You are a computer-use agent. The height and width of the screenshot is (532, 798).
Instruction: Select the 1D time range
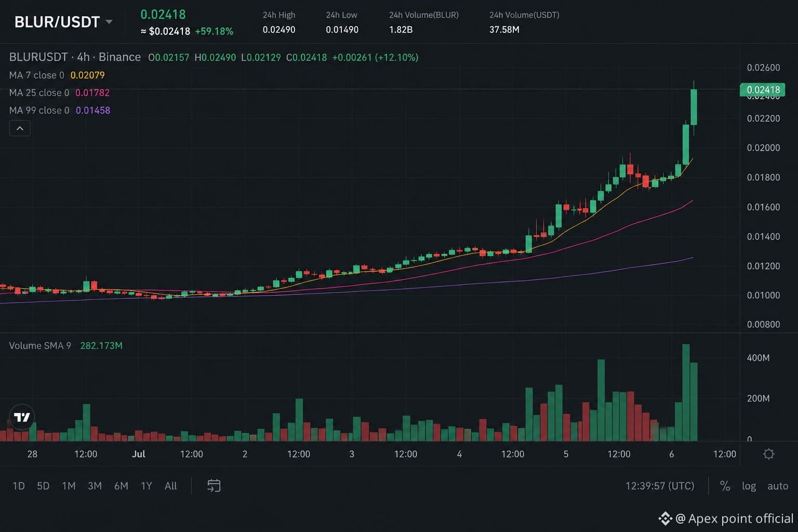click(x=19, y=486)
